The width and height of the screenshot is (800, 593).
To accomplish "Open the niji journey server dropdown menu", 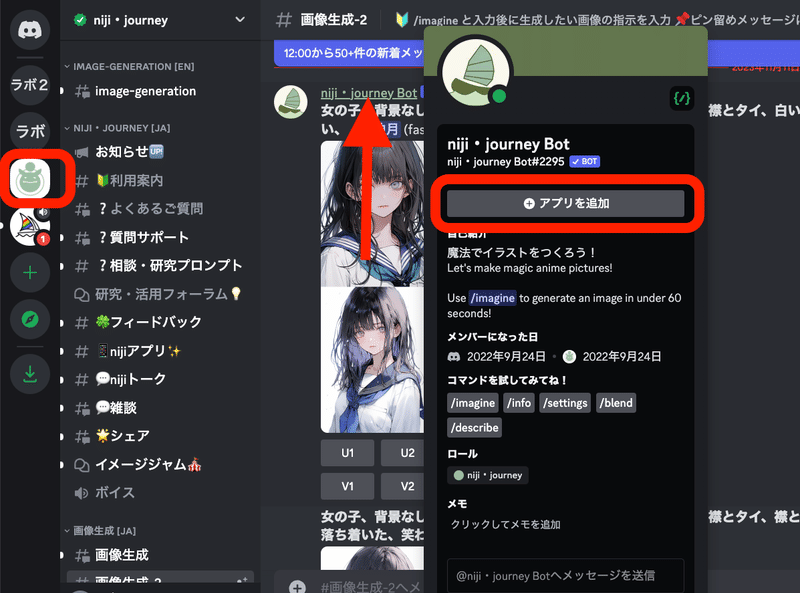I will pyautogui.click(x=240, y=20).
